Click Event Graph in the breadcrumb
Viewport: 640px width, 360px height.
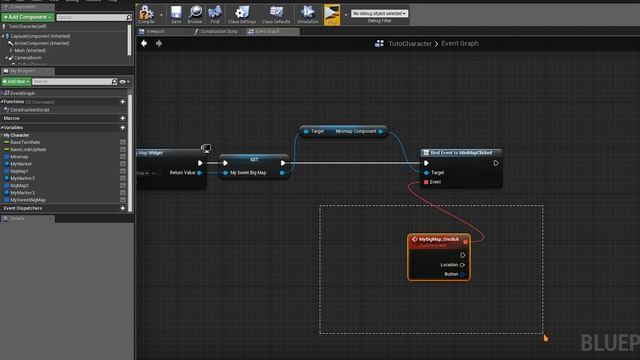click(x=460, y=43)
